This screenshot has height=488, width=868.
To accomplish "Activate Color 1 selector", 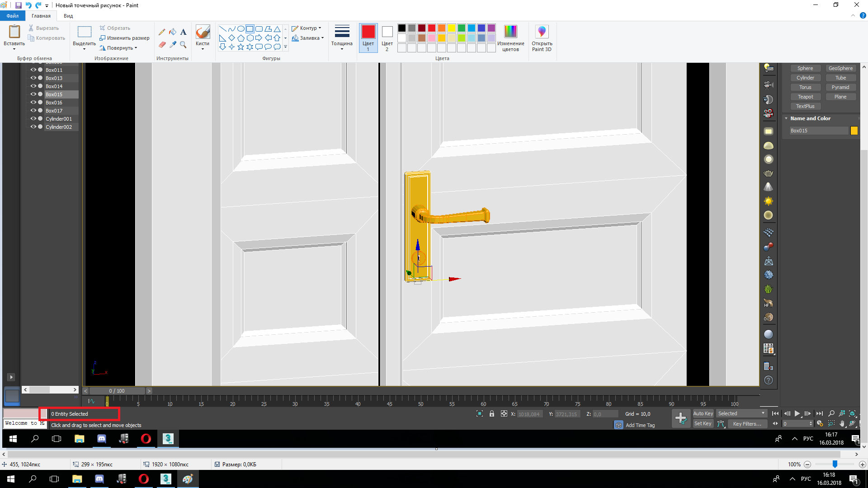I will coord(368,38).
